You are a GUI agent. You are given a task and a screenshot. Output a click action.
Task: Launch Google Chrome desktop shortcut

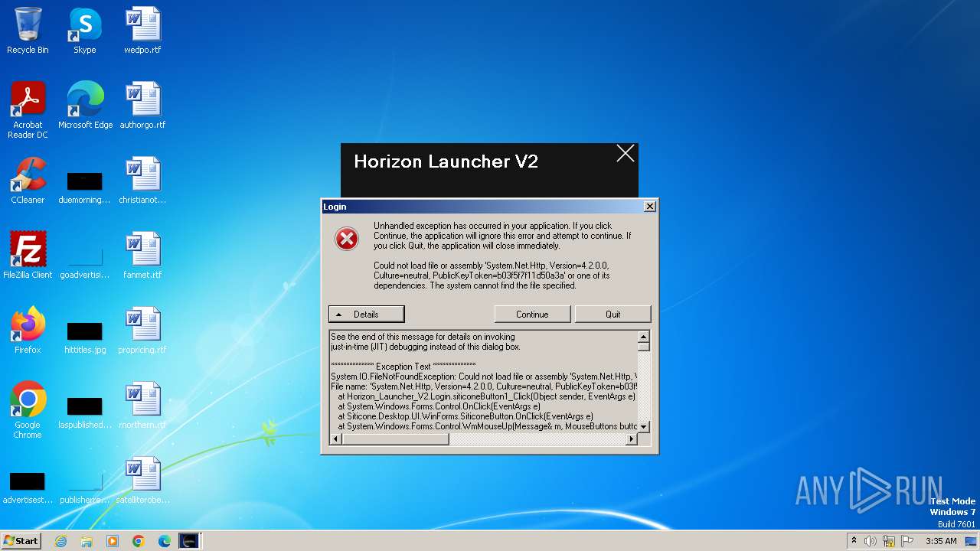(x=28, y=409)
